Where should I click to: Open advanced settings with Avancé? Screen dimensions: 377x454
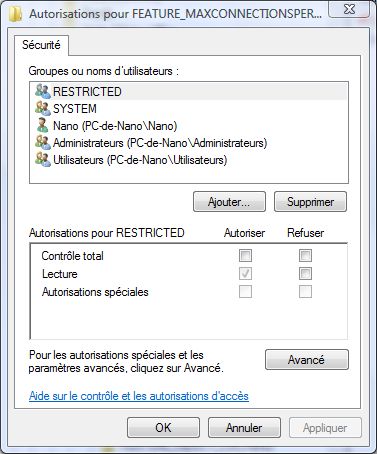(307, 360)
